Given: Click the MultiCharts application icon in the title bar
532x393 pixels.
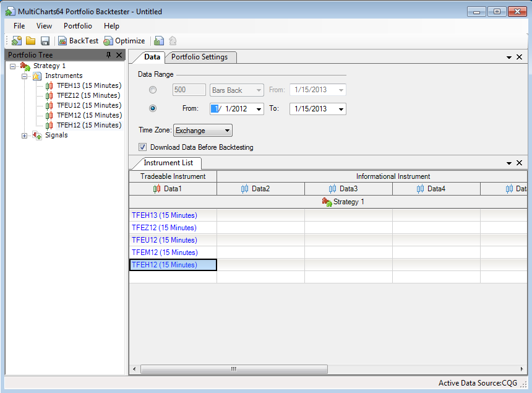Looking at the screenshot, I should (x=10, y=12).
